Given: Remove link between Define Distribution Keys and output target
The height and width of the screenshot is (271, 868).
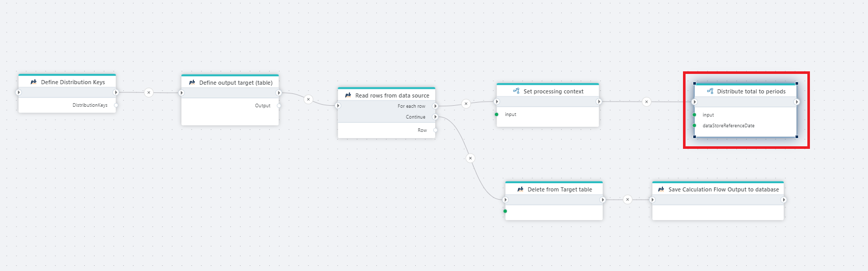Looking at the screenshot, I should (149, 93).
